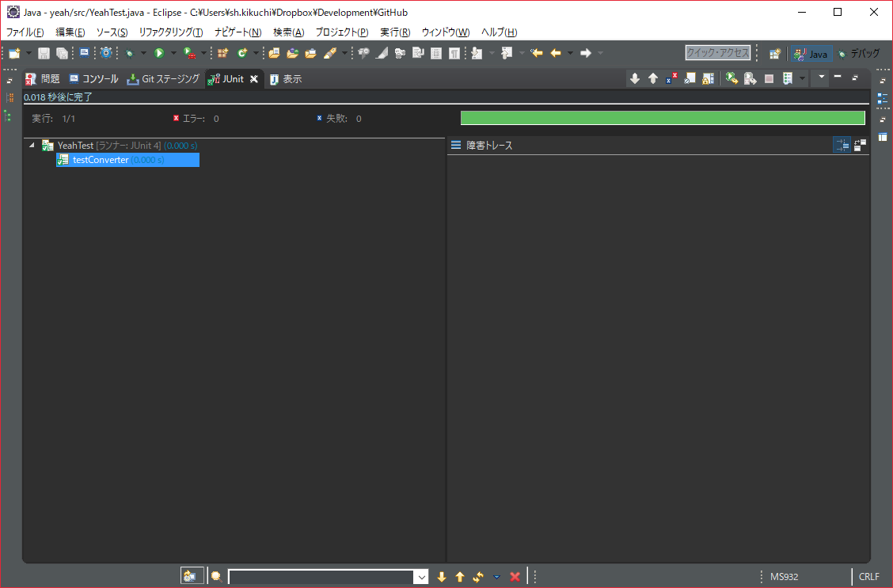Click the New file wizard icon
The image size is (893, 588).
(14, 53)
